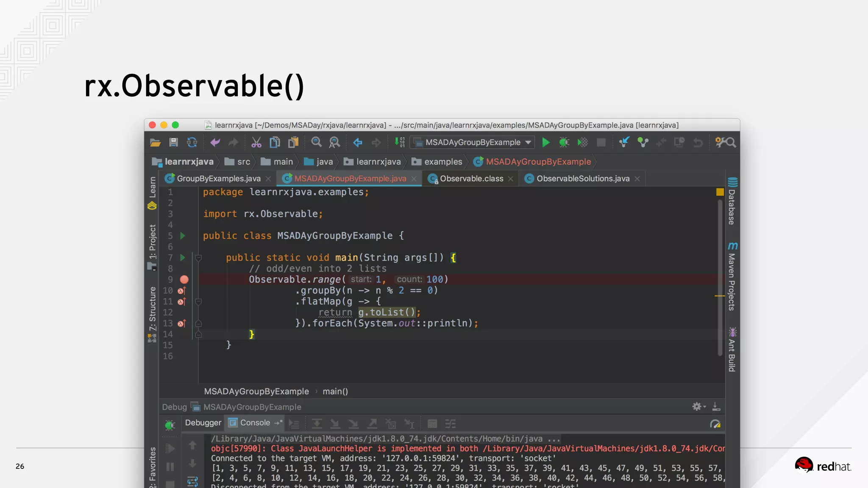Click the gutter marker on line 13
868x488 pixels.
182,324
